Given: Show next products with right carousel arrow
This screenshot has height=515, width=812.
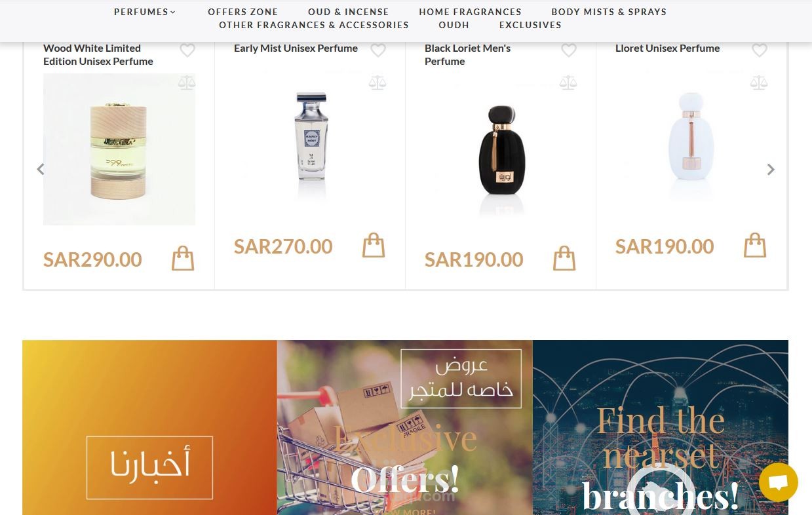Looking at the screenshot, I should click(x=771, y=169).
